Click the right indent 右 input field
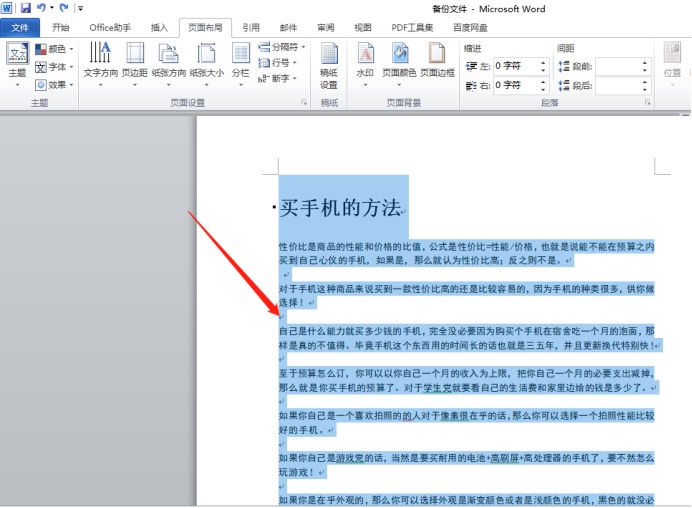Screen dimensions: 692x508 pos(515,85)
